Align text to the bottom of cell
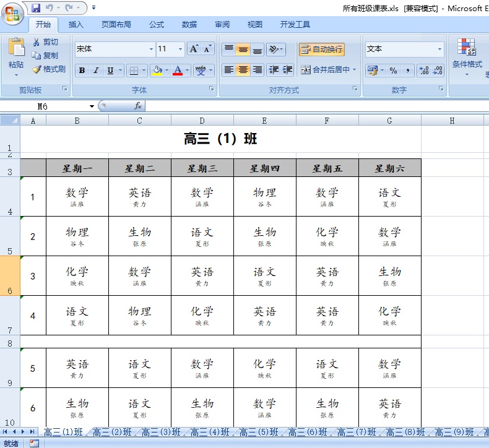 pyautogui.click(x=257, y=49)
